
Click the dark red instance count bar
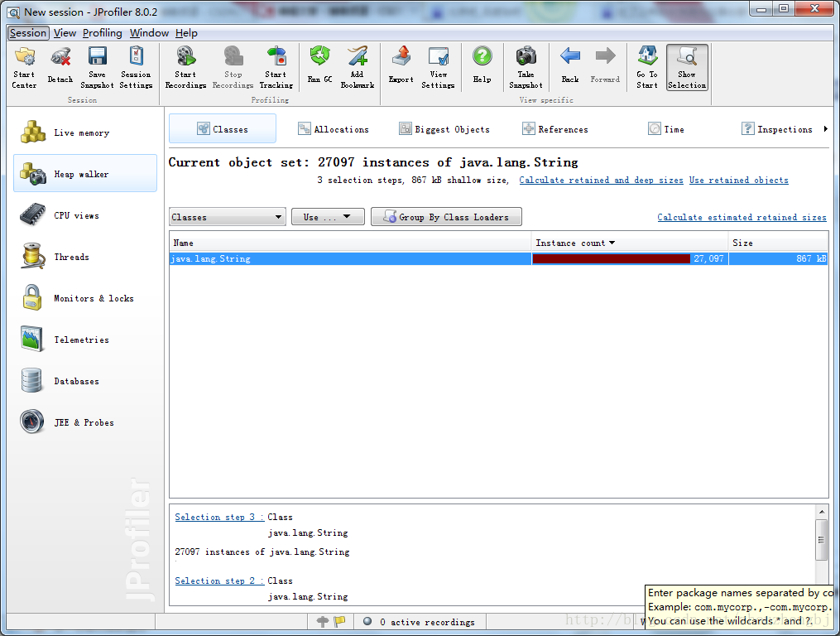coord(612,258)
